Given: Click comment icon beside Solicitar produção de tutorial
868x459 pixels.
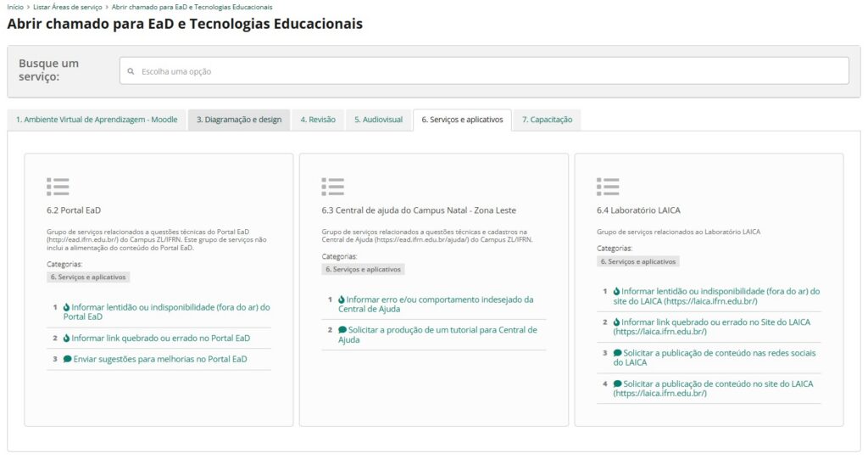Looking at the screenshot, I should [342, 329].
